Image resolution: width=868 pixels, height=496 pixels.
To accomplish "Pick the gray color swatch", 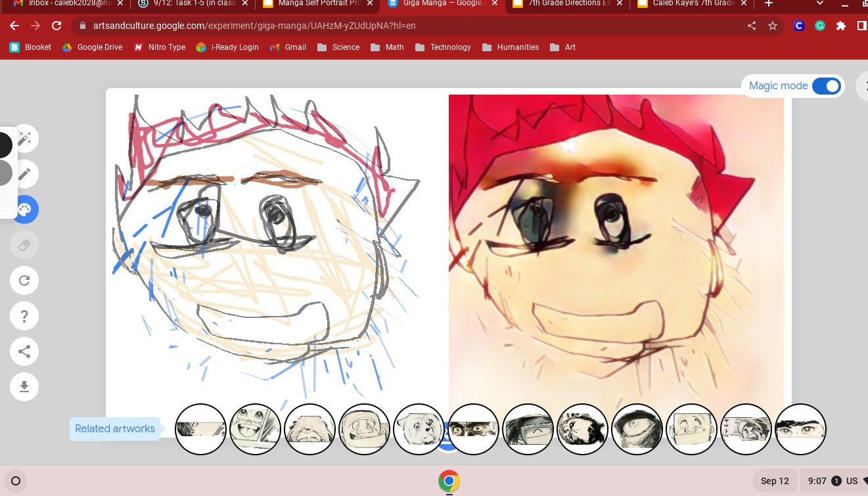I will (4, 173).
